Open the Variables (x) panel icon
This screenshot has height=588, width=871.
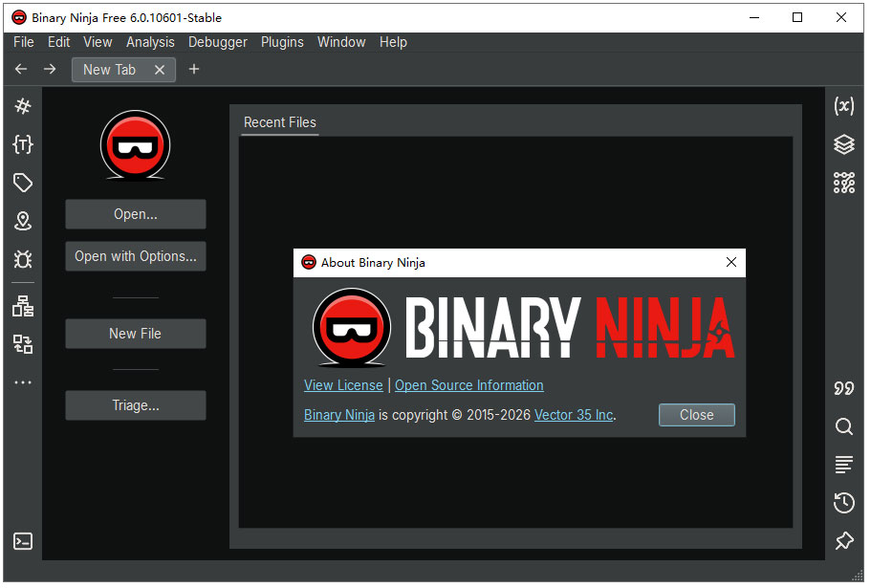point(844,106)
